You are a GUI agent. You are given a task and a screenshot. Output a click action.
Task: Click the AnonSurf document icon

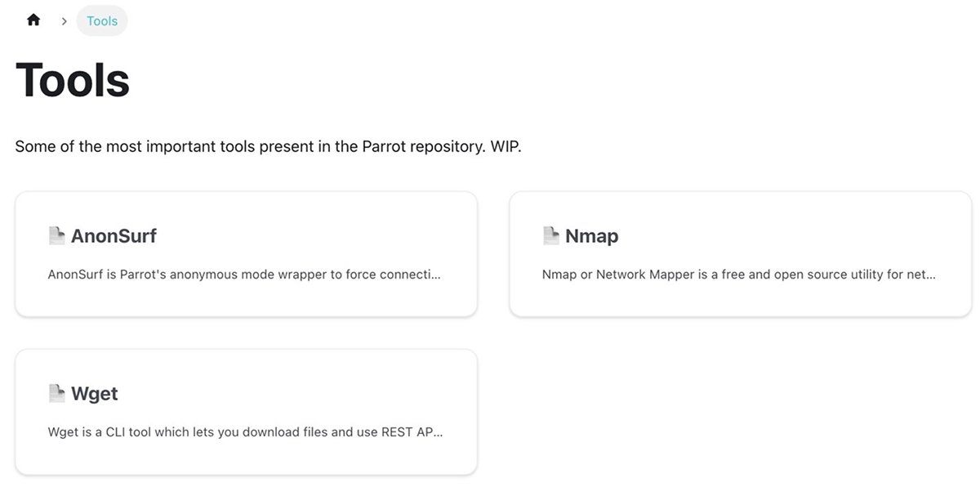pyautogui.click(x=56, y=236)
